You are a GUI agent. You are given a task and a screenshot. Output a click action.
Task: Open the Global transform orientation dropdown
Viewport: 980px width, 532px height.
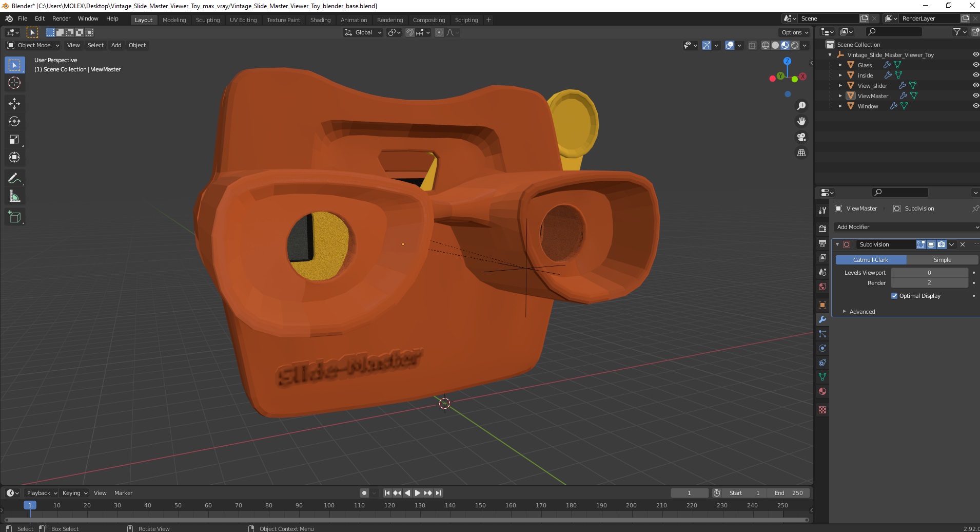coord(363,32)
